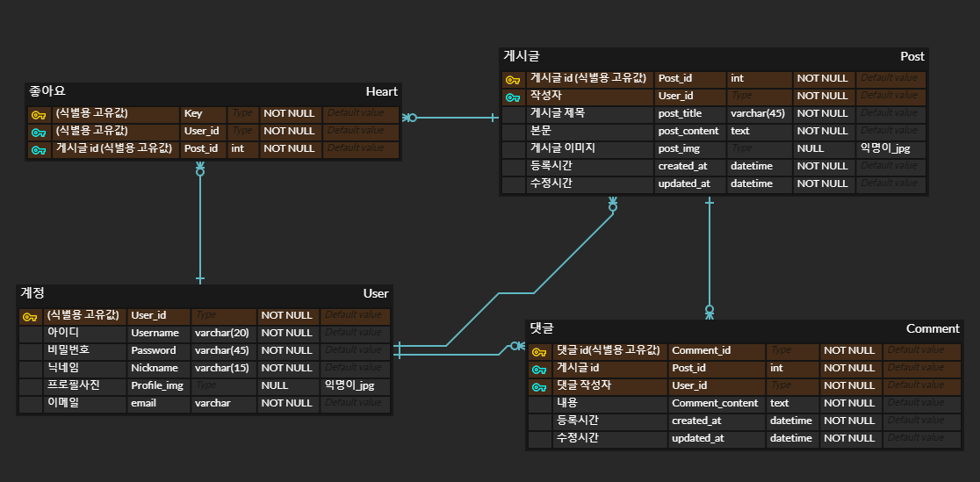Click the 'Key' column name in Heart table
The image size is (980, 482).
(x=193, y=114)
